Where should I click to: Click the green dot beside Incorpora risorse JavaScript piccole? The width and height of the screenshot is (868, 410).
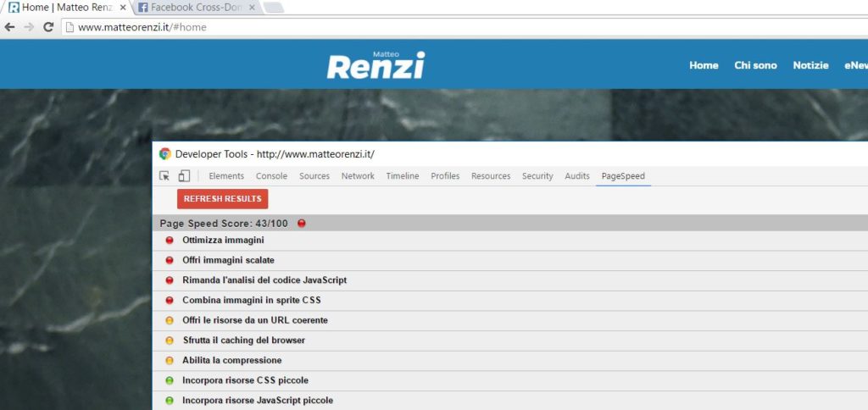[170, 401]
